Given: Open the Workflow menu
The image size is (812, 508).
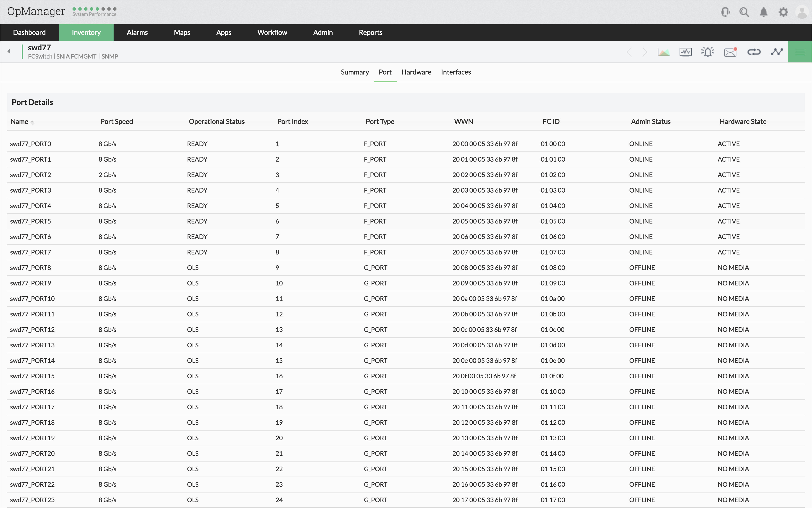Looking at the screenshot, I should [272, 33].
